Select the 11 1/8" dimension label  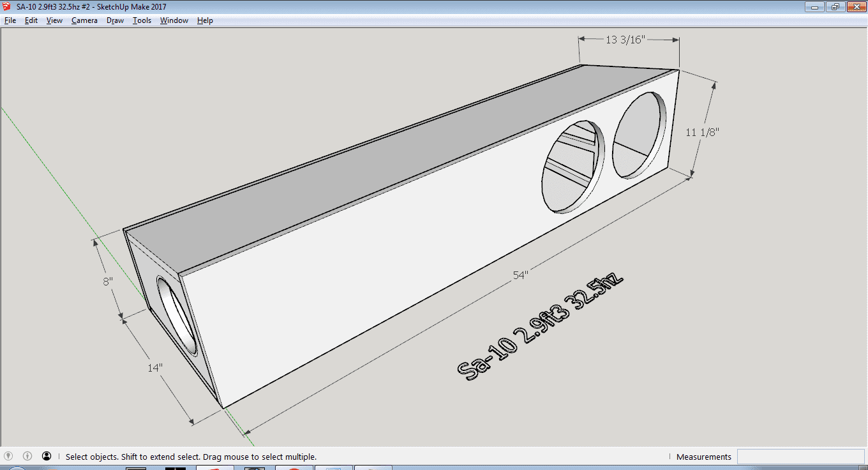click(702, 132)
